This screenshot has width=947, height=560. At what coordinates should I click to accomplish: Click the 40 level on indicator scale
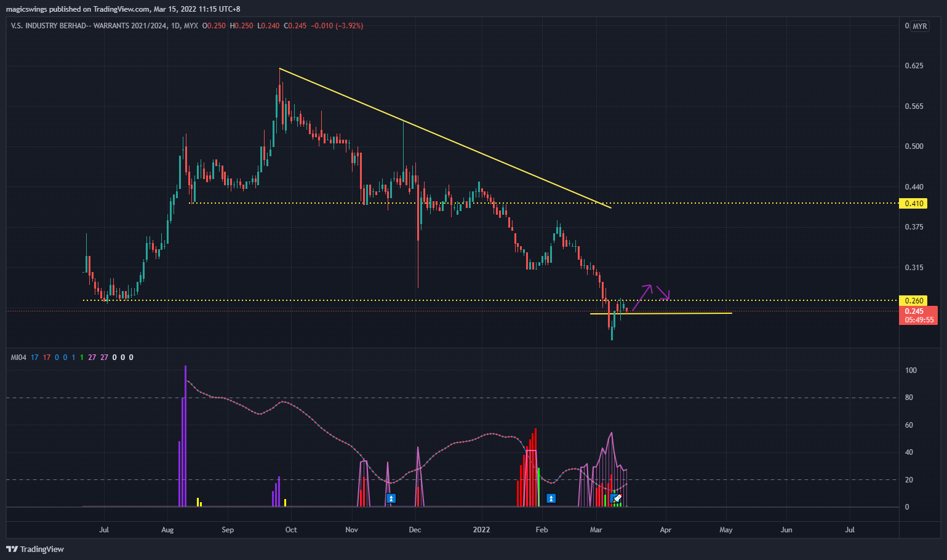(x=909, y=452)
